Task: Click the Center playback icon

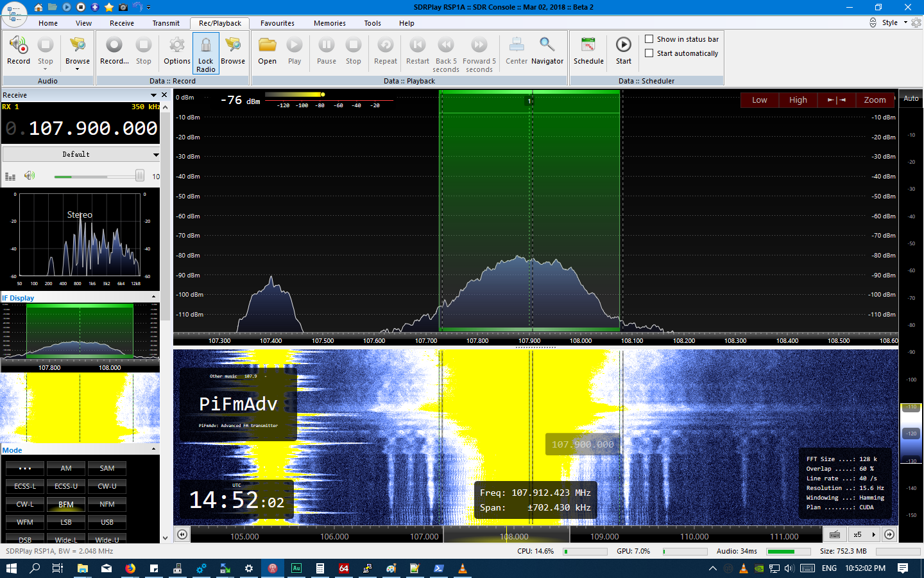Action: (517, 50)
